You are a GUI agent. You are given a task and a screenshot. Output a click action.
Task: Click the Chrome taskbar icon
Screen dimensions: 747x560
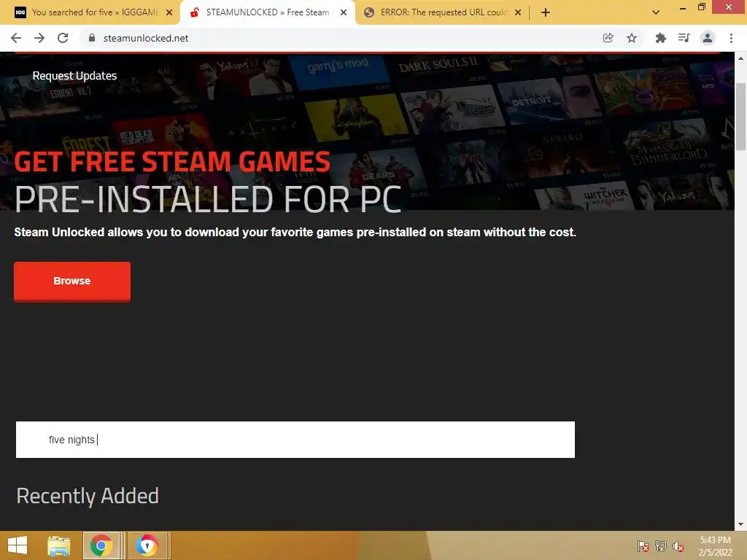pyautogui.click(x=101, y=545)
